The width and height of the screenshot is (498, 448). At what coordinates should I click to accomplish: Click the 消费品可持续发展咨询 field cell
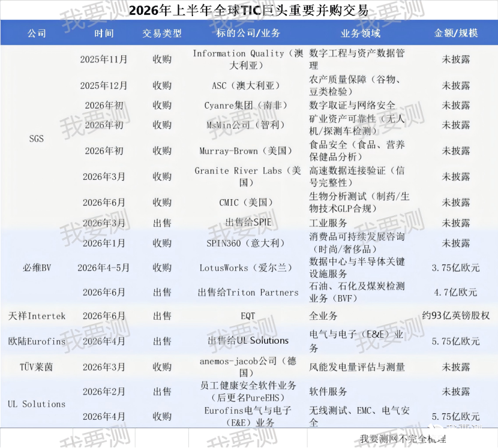pyautogui.click(x=357, y=243)
